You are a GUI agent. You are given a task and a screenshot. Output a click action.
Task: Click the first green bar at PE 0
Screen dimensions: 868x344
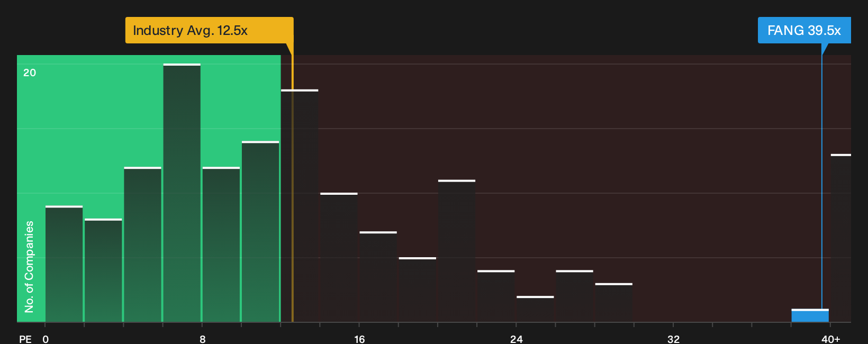(64, 264)
